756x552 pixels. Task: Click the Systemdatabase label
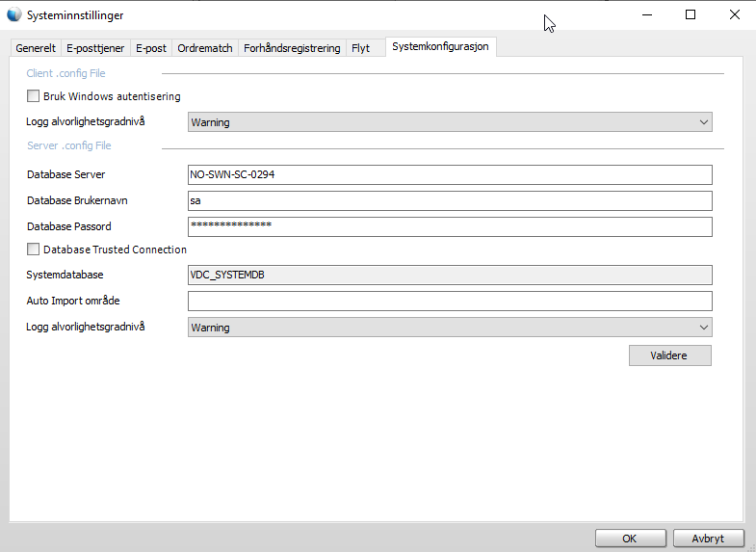65,275
